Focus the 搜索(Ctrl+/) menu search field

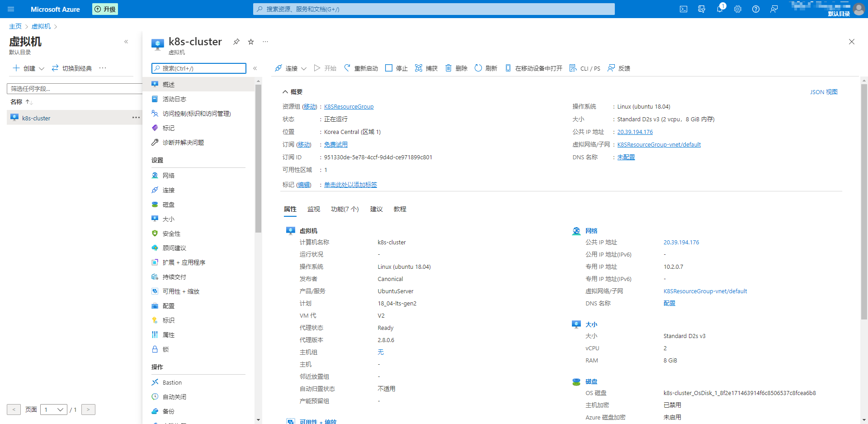click(x=199, y=68)
